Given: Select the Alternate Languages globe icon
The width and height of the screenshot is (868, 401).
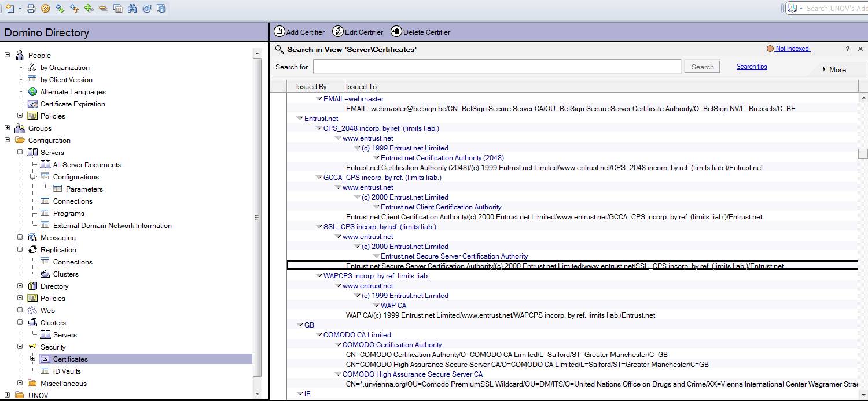Looking at the screenshot, I should pos(32,91).
